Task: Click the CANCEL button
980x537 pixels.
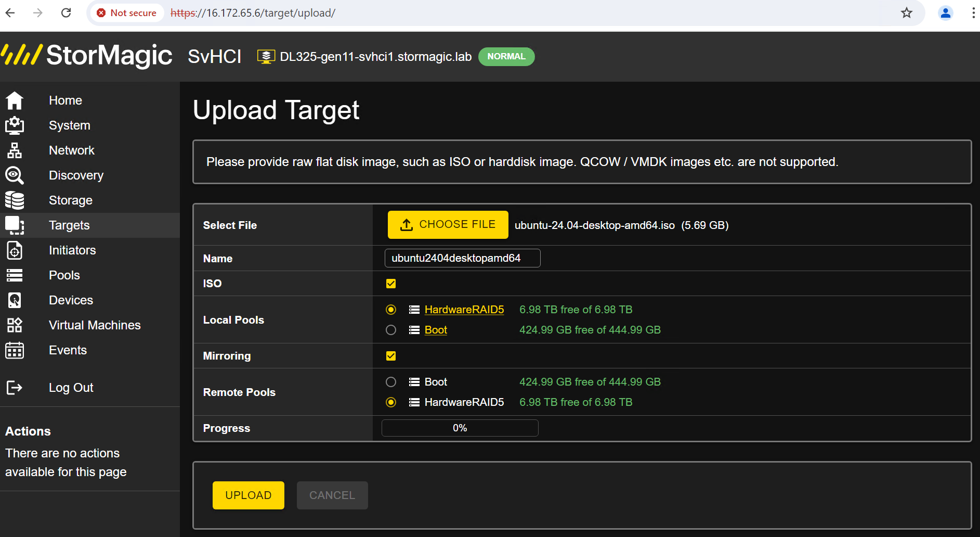Action: point(332,495)
